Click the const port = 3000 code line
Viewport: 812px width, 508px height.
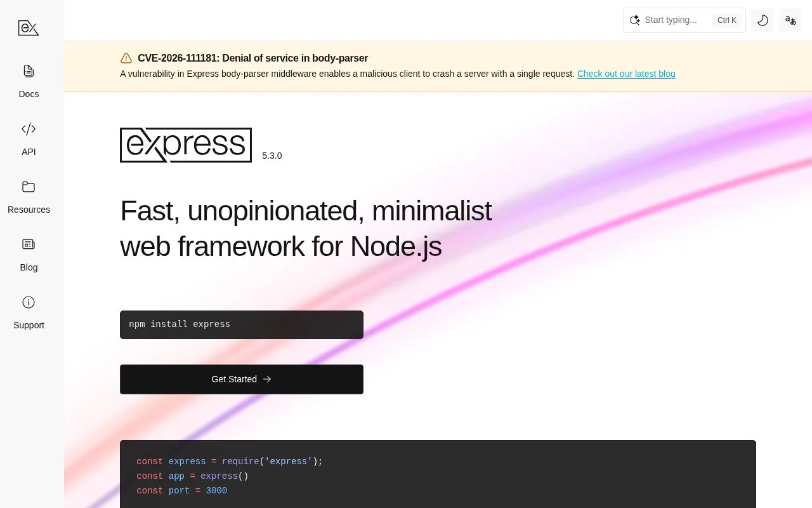click(182, 491)
